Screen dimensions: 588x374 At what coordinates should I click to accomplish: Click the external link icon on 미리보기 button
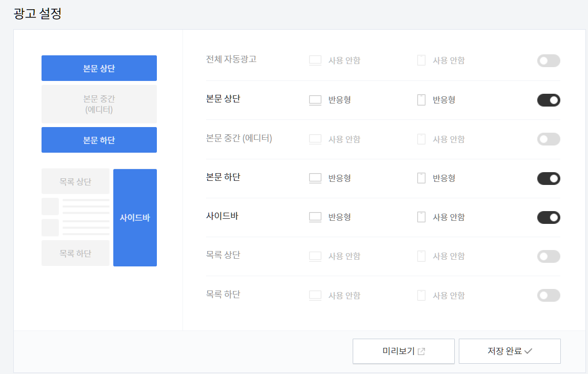click(421, 350)
